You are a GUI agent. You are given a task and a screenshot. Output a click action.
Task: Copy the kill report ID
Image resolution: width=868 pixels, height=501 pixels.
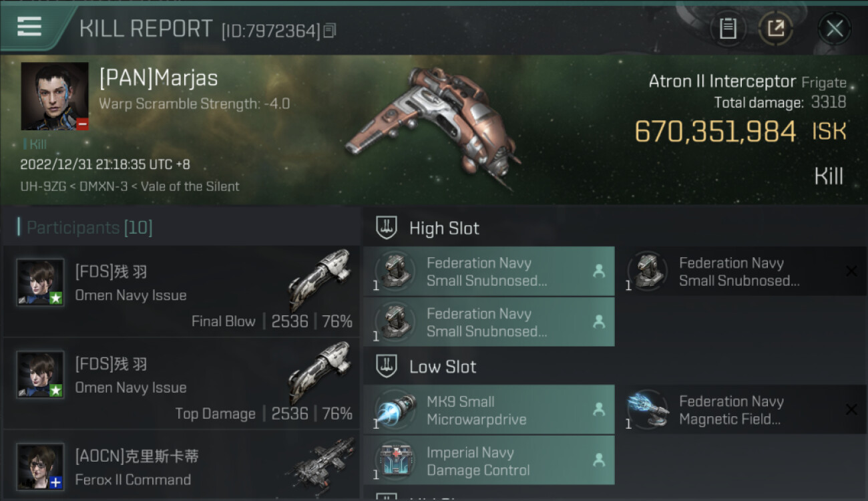coord(330,31)
